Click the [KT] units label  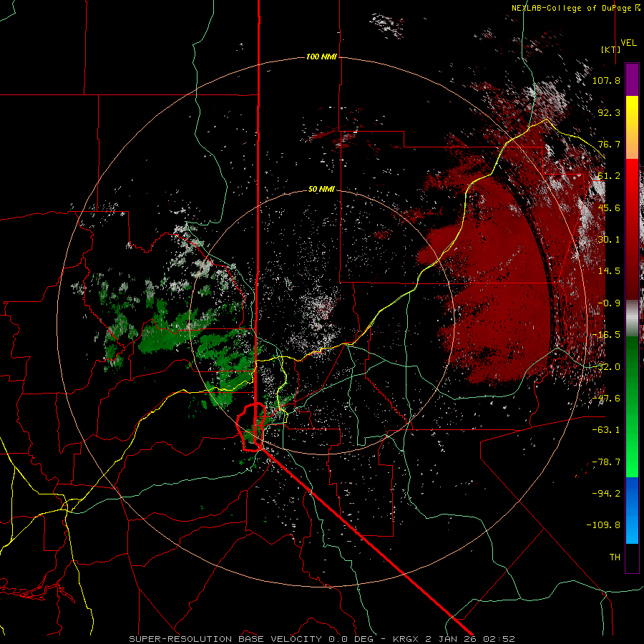pyautogui.click(x=610, y=49)
